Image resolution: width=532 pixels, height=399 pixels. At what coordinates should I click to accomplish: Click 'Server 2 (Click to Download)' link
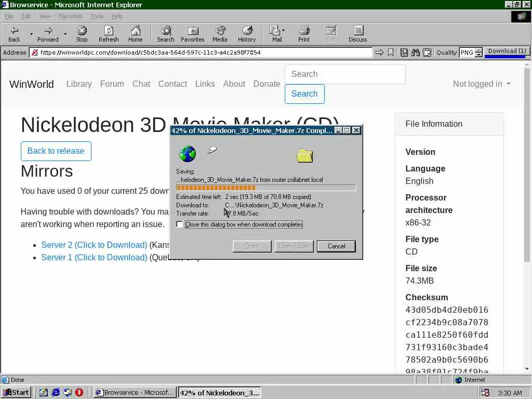95,245
